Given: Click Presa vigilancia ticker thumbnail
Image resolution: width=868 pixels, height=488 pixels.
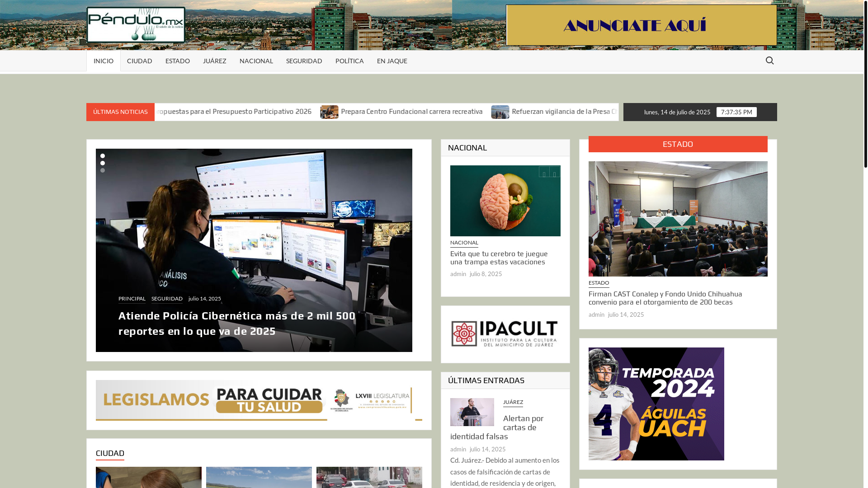Looking at the screenshot, I should [500, 112].
